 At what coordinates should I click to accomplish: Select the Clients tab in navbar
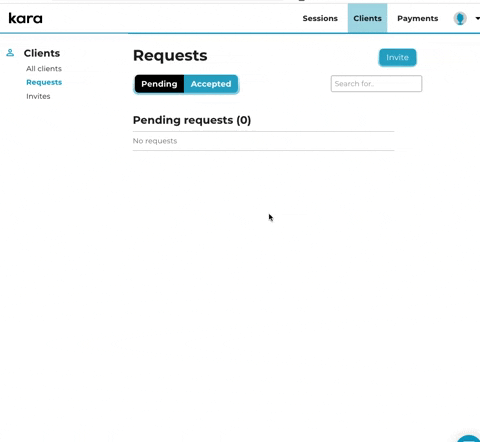[367, 18]
